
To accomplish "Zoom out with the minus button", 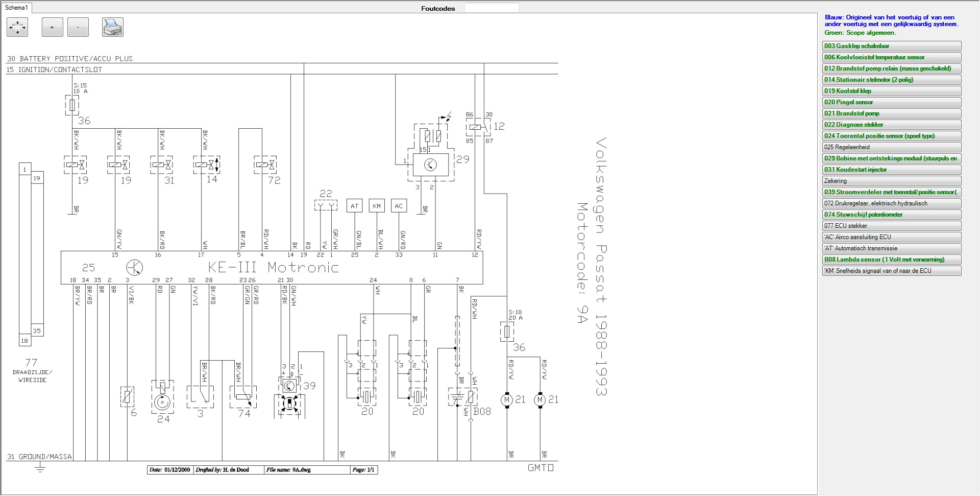I will coord(78,28).
